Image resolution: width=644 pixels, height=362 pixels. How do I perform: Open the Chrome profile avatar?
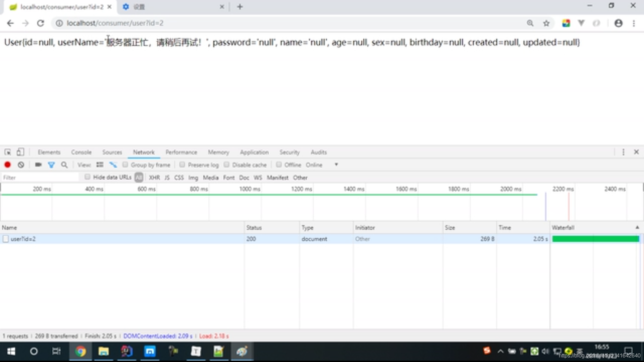tap(619, 23)
